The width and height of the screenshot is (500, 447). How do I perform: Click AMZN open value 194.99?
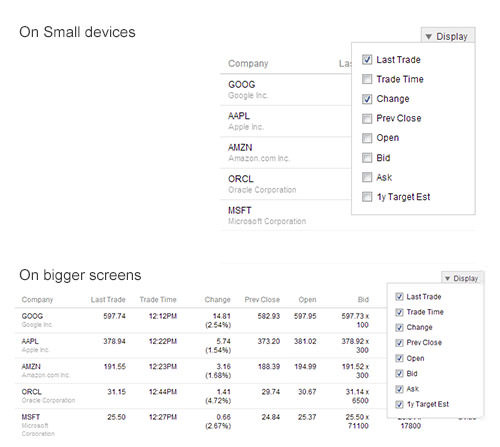click(305, 367)
